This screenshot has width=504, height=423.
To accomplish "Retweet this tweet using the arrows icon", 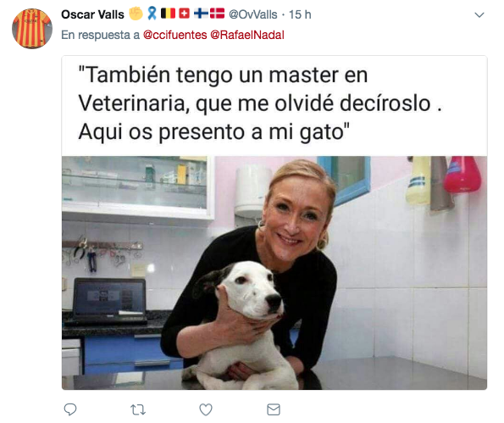I will point(138,409).
